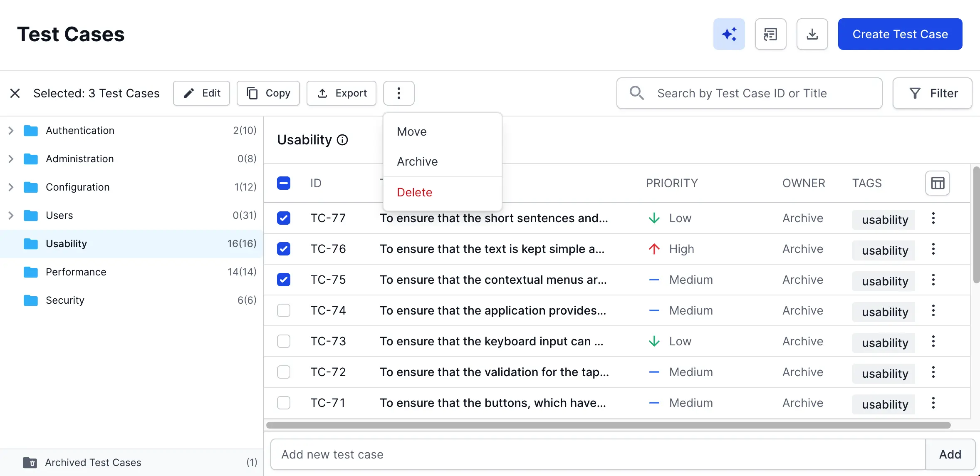Image resolution: width=980 pixels, height=476 pixels.
Task: Open the bulk actions three-dot menu
Action: tap(398, 93)
